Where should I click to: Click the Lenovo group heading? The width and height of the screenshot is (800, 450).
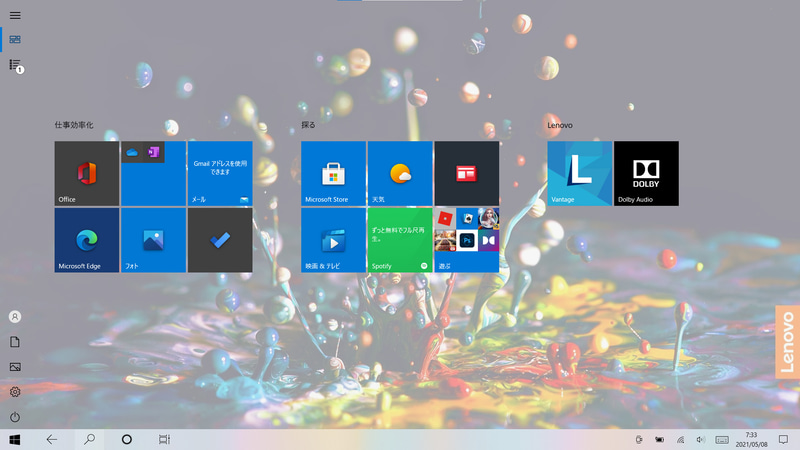pos(560,125)
